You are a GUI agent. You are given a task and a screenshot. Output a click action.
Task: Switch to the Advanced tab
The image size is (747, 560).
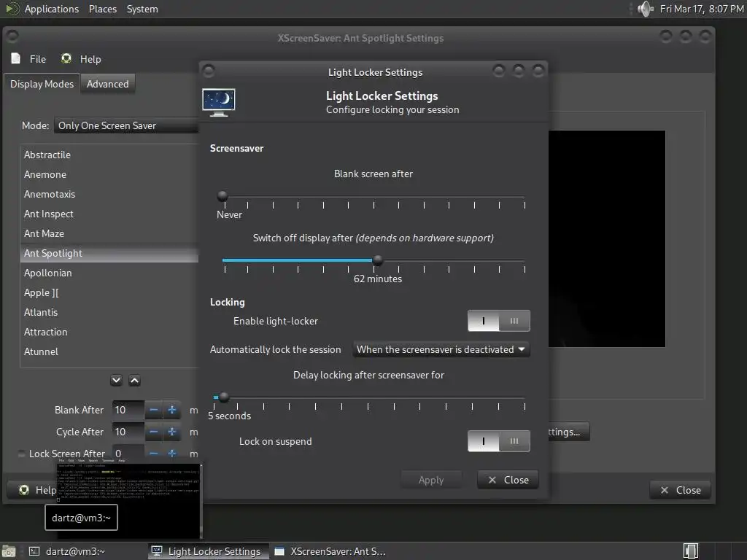[x=108, y=84]
